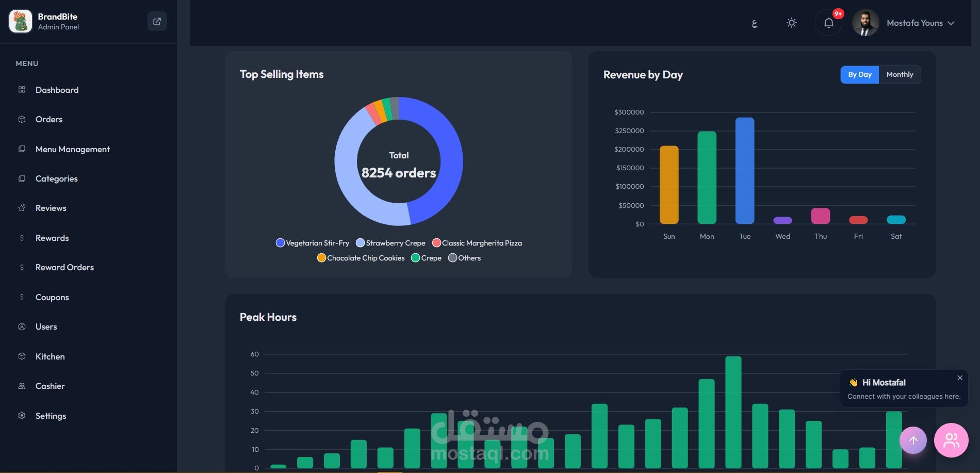Switch language using Arabic letter icon
The image size is (980, 473).
[x=754, y=23]
